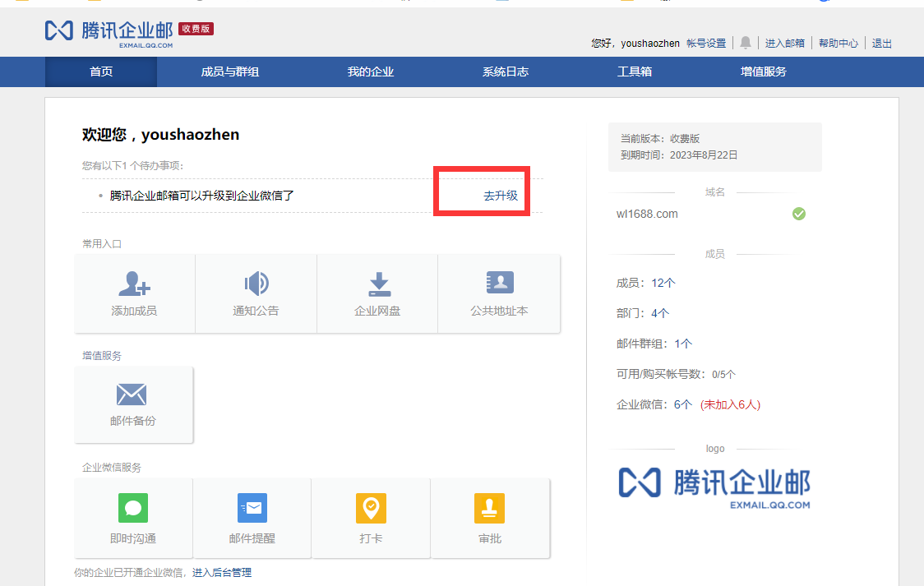Click the 去升级 link

tap(501, 196)
